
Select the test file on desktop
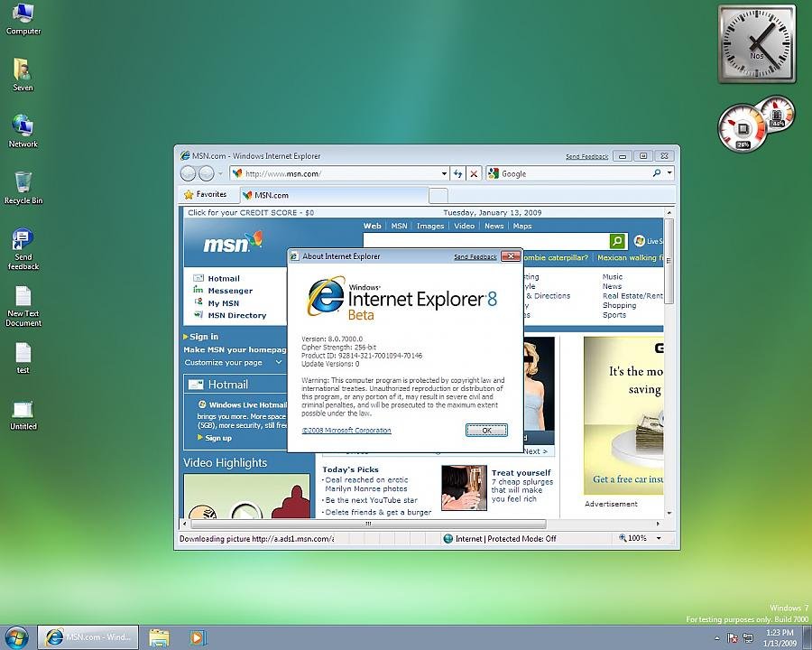(23, 357)
